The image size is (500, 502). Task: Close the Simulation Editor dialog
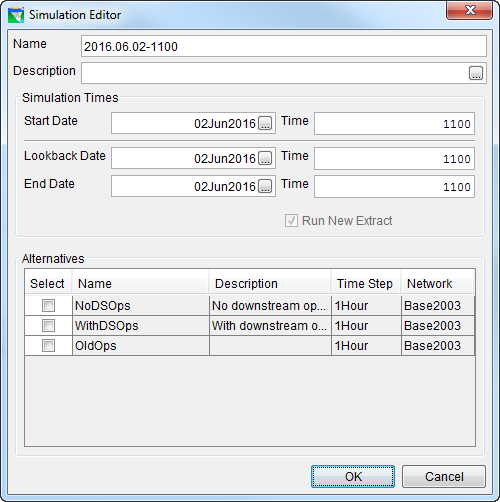pyautogui.click(x=469, y=11)
